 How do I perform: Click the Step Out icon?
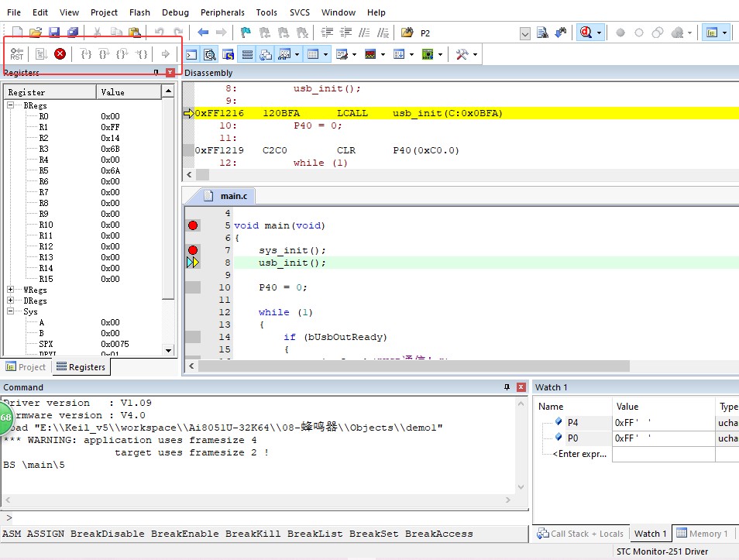(x=122, y=54)
